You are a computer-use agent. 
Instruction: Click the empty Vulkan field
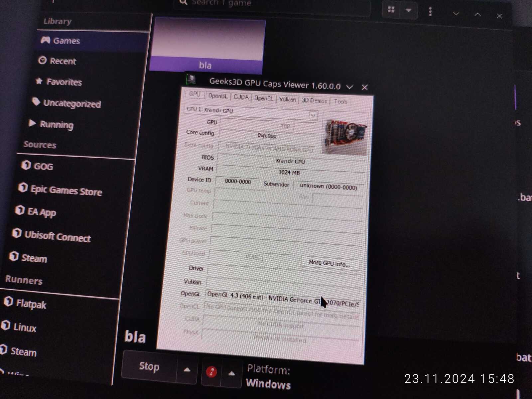pos(284,285)
